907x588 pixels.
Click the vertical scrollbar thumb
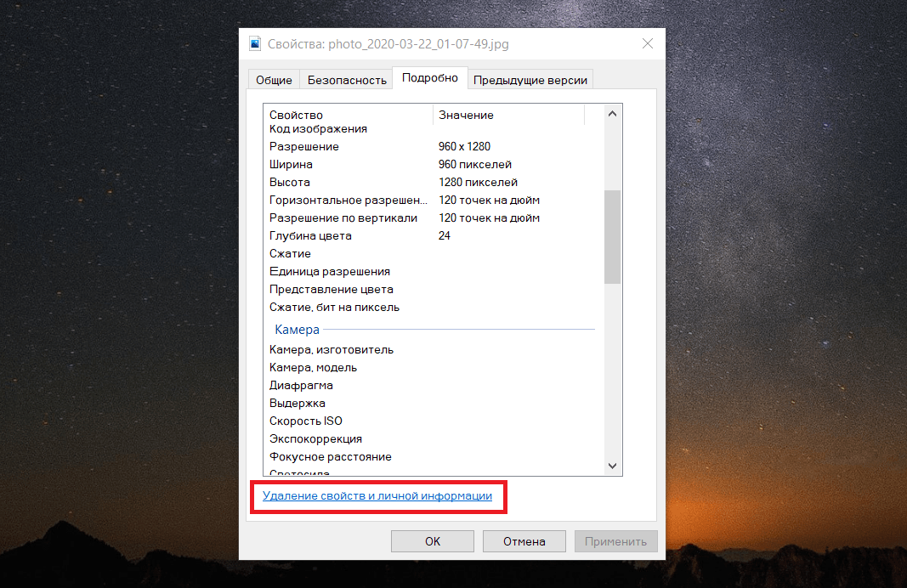tap(612, 236)
